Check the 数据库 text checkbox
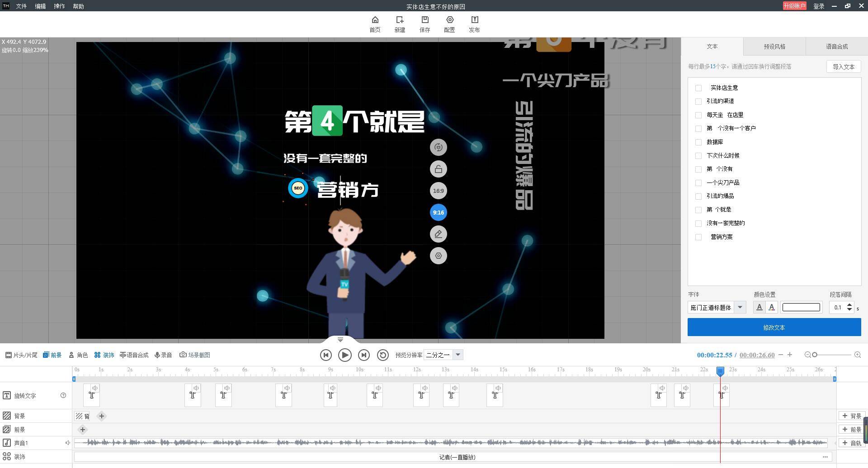 tap(698, 142)
